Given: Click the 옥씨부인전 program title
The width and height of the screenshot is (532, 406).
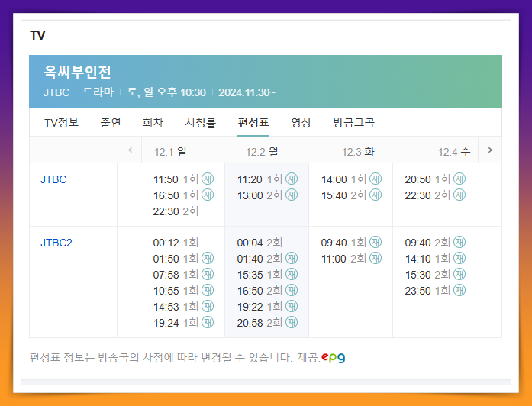Looking at the screenshot, I should tap(77, 72).
